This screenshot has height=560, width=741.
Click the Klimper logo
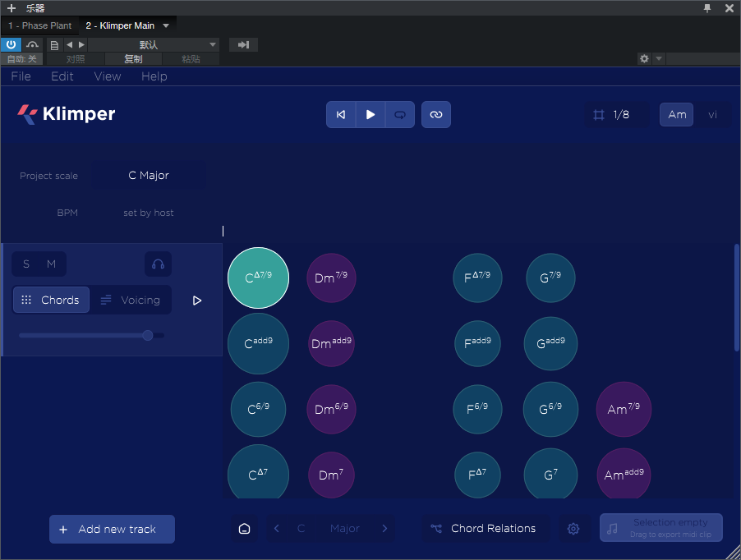tap(67, 114)
